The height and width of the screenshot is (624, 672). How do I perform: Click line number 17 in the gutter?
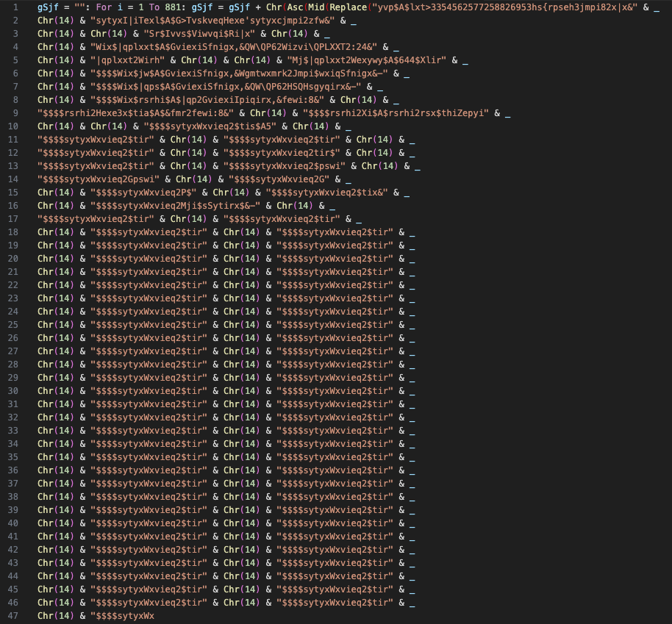(12, 220)
